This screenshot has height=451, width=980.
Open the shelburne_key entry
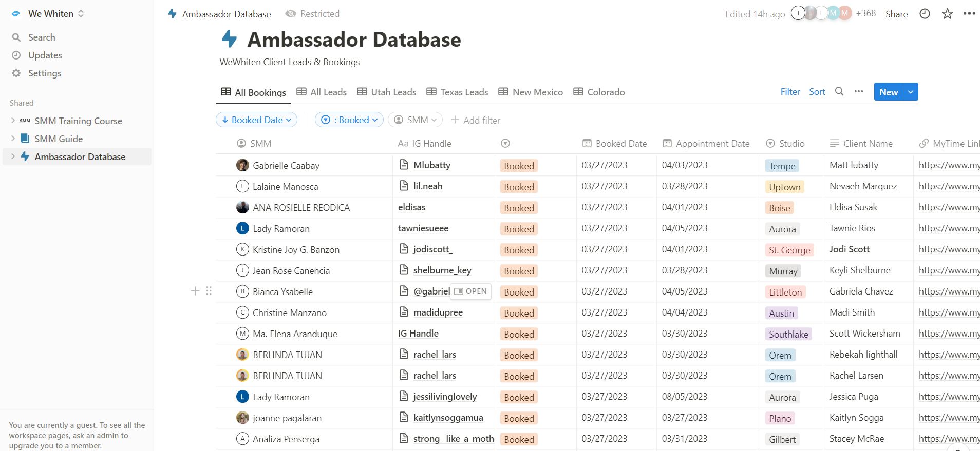pos(442,270)
